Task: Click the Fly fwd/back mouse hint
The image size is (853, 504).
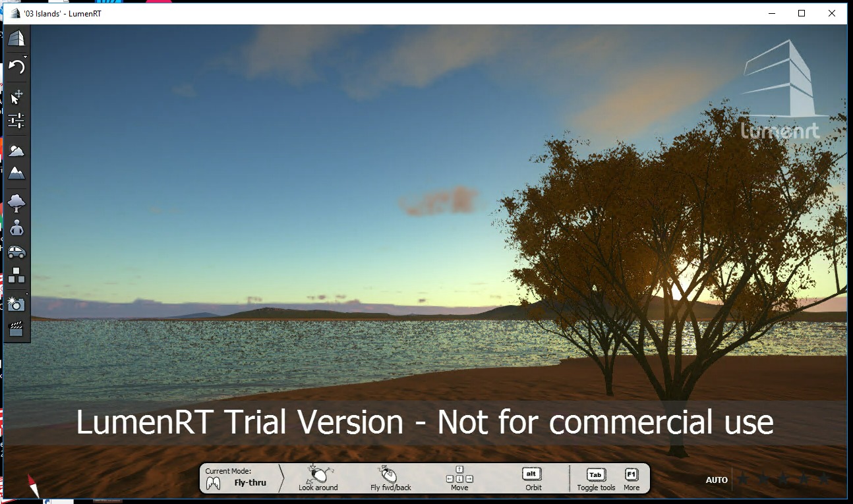Action: [390, 478]
